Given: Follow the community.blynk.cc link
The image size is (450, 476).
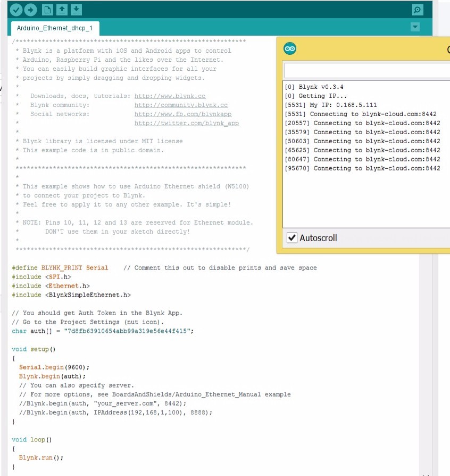Looking at the screenshot, I should [181, 105].
